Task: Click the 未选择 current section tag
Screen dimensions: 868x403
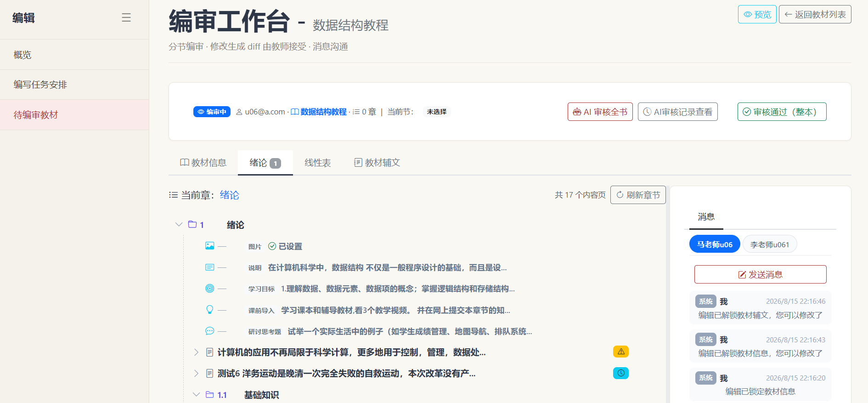Action: [437, 112]
